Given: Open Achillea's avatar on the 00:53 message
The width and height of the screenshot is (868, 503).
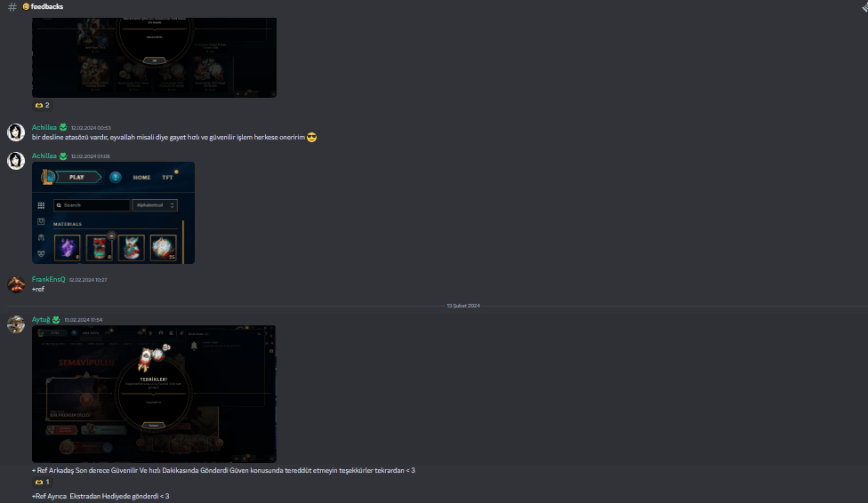Looking at the screenshot, I should click(15, 132).
